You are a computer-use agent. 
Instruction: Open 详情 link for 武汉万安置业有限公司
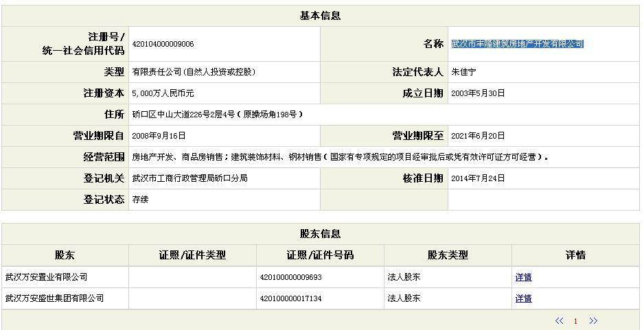tap(523, 277)
